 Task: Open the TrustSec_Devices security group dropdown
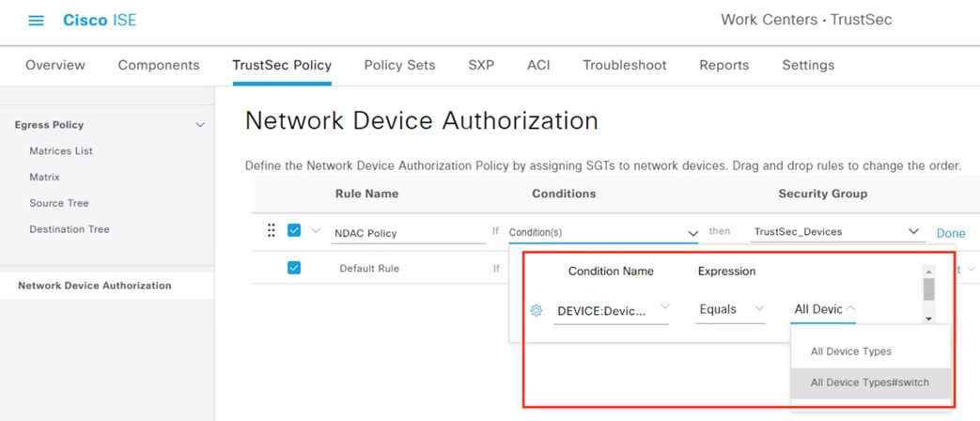(x=837, y=232)
